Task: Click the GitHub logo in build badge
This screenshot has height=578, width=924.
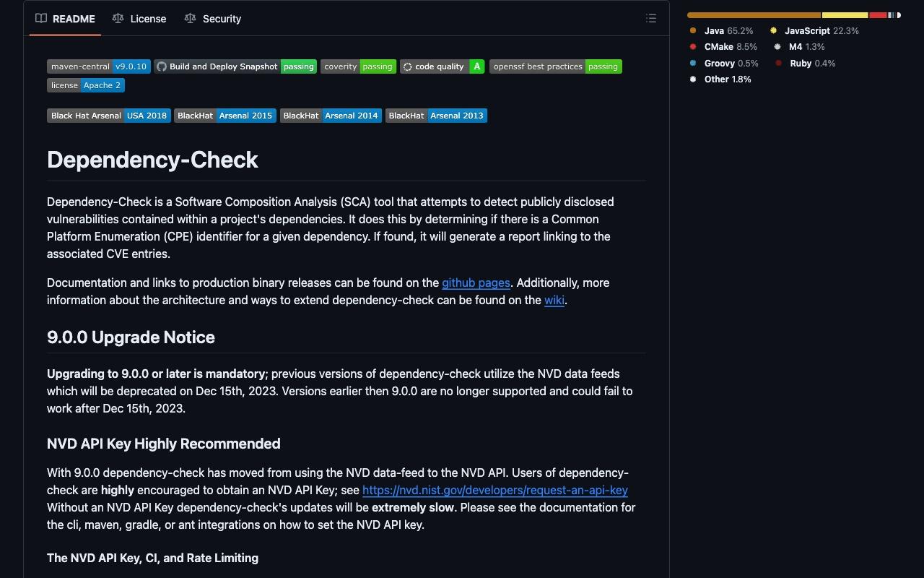Action: [x=162, y=66]
